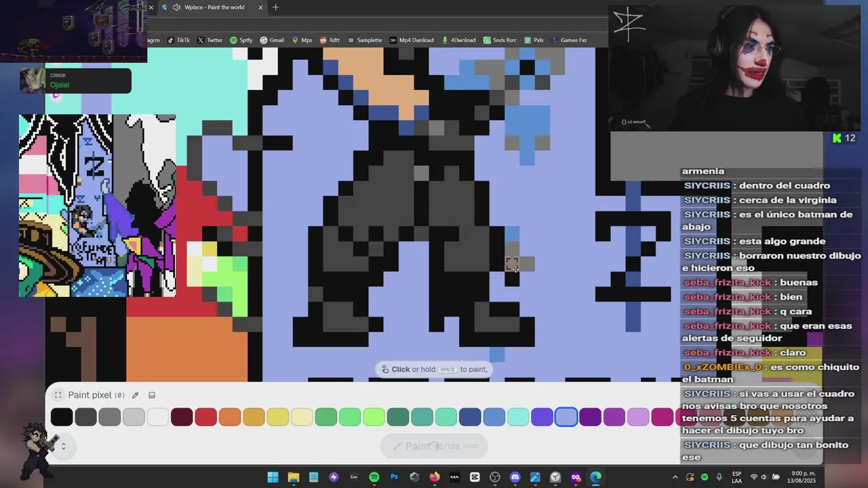The width and height of the screenshot is (868, 488).
Task: Select the medium gray color swatch
Action: click(110, 417)
